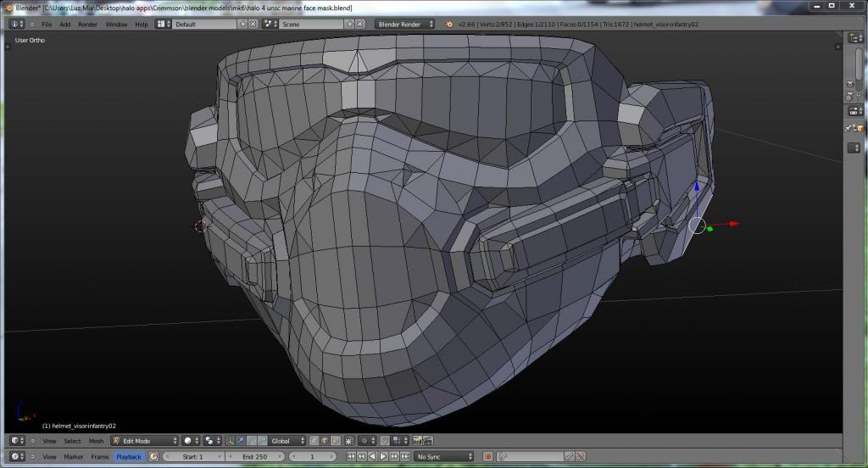Open the Render menu
Viewport: 868px width, 468px height.
pos(87,25)
